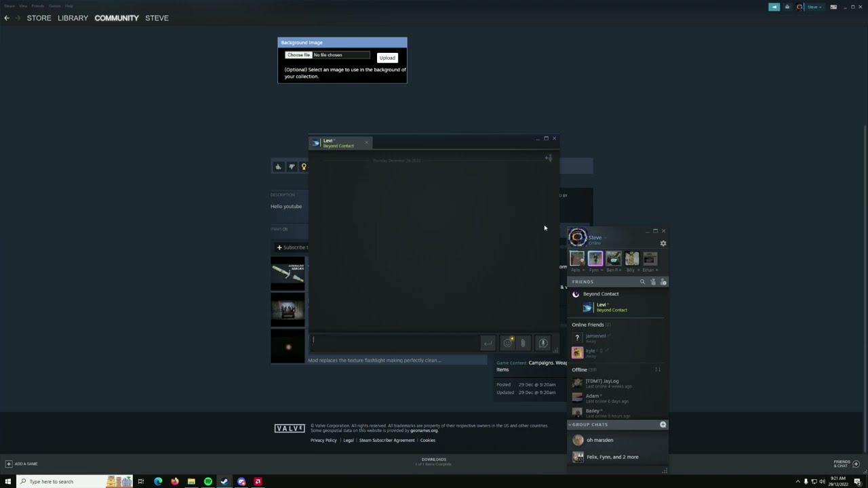Click Steve's avatar in friends list
The width and height of the screenshot is (868, 488).
578,237
